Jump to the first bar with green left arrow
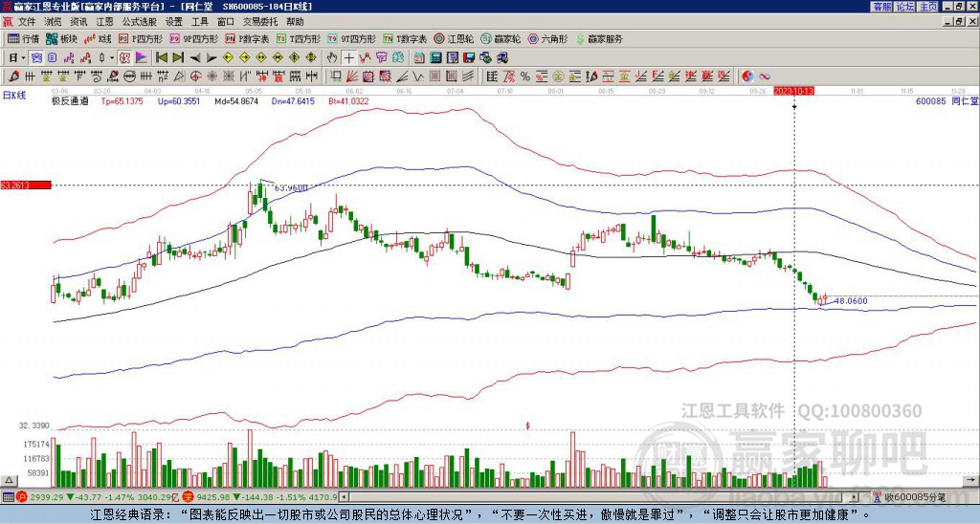 tap(161, 58)
